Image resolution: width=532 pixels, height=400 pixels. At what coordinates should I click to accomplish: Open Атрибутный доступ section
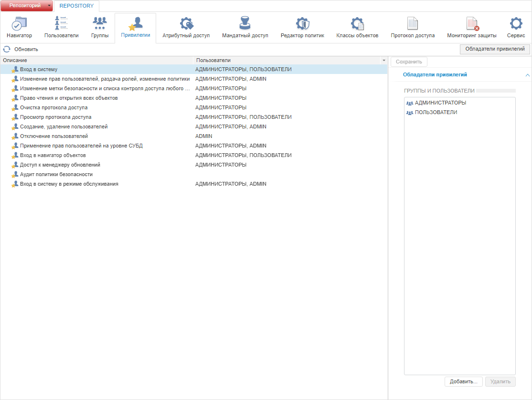pos(186,28)
